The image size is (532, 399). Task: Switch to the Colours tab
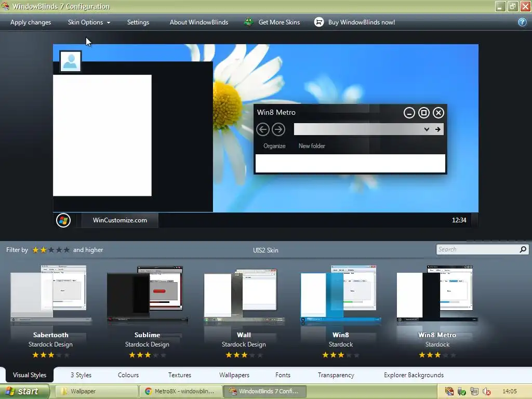click(x=128, y=375)
